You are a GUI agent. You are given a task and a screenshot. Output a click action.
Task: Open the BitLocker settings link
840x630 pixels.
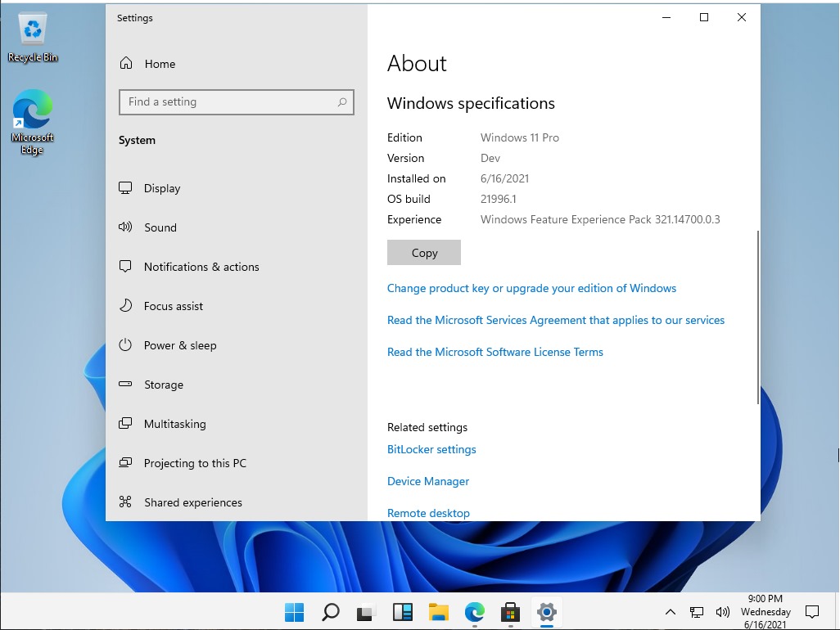(x=431, y=449)
